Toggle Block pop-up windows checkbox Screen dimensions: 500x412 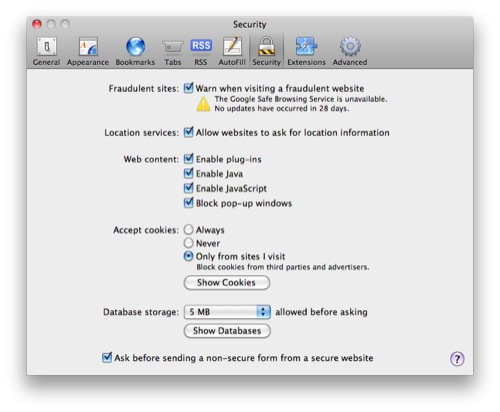(x=189, y=203)
